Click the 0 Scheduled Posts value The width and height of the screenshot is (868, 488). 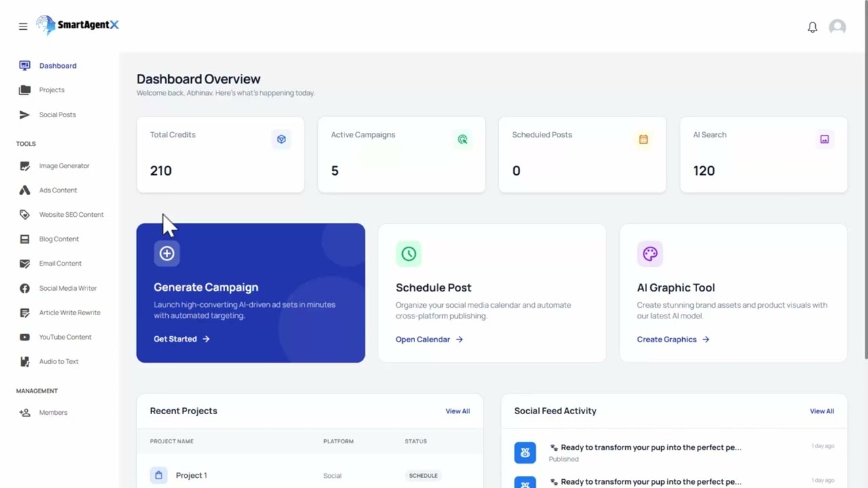[x=516, y=171]
